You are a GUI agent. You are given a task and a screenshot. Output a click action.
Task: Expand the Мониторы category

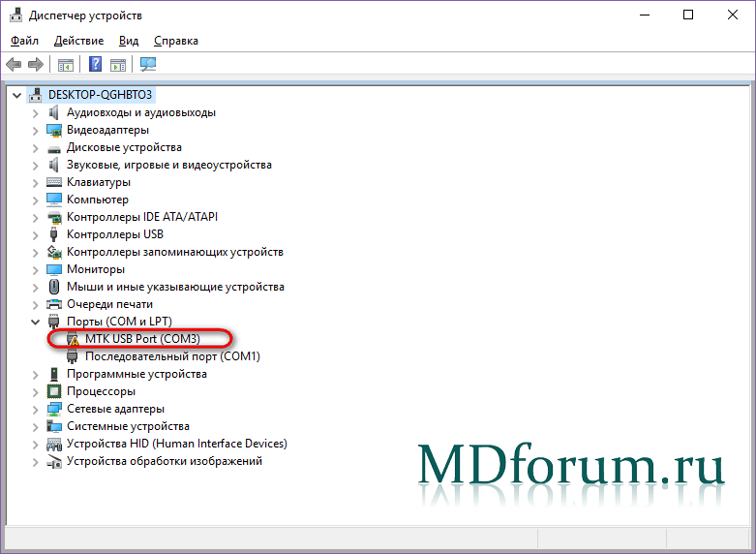35,270
